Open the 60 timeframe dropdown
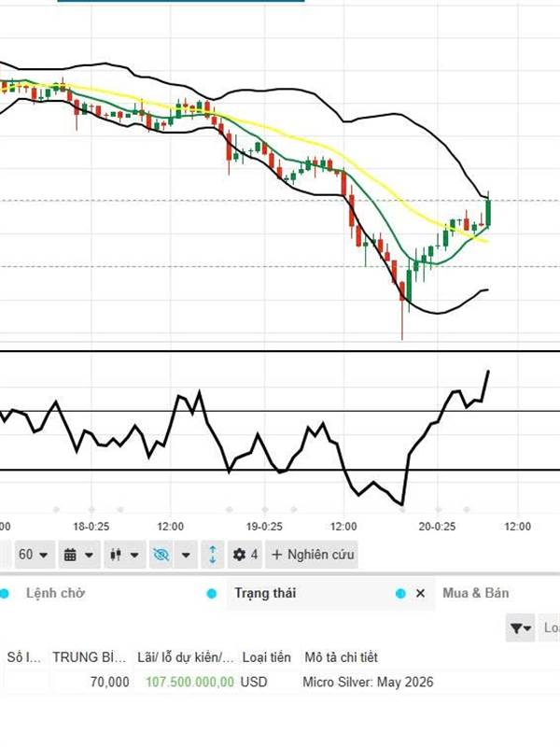The width and height of the screenshot is (560, 747). 35,555
